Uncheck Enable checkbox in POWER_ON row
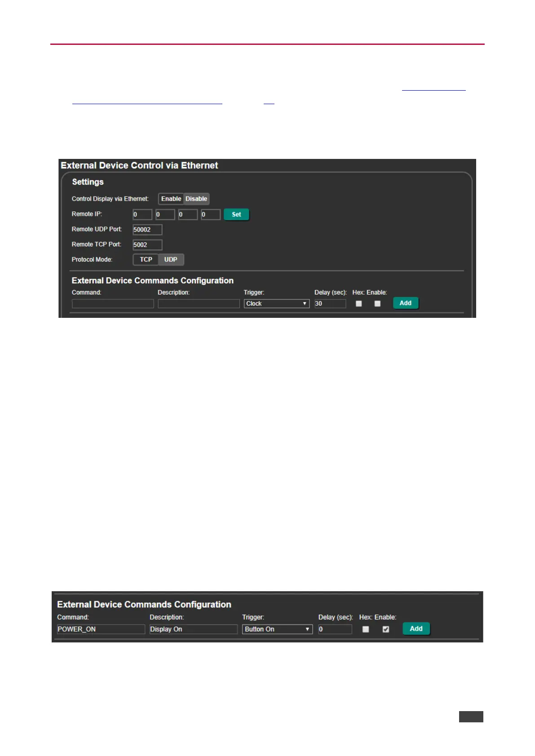The width and height of the screenshot is (535, 756). 385,629
